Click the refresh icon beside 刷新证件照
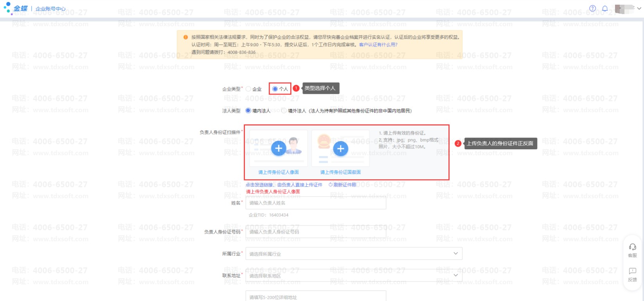Screen dimensions: 644x301 tap(331, 185)
